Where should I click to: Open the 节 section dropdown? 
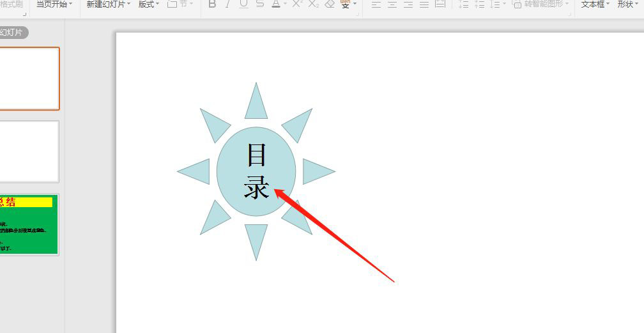pyautogui.click(x=180, y=4)
